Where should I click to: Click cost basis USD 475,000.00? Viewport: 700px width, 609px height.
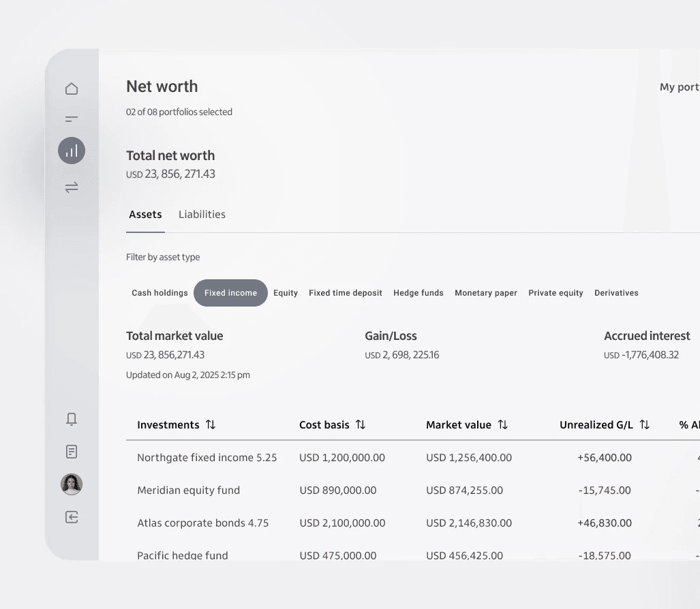point(338,555)
